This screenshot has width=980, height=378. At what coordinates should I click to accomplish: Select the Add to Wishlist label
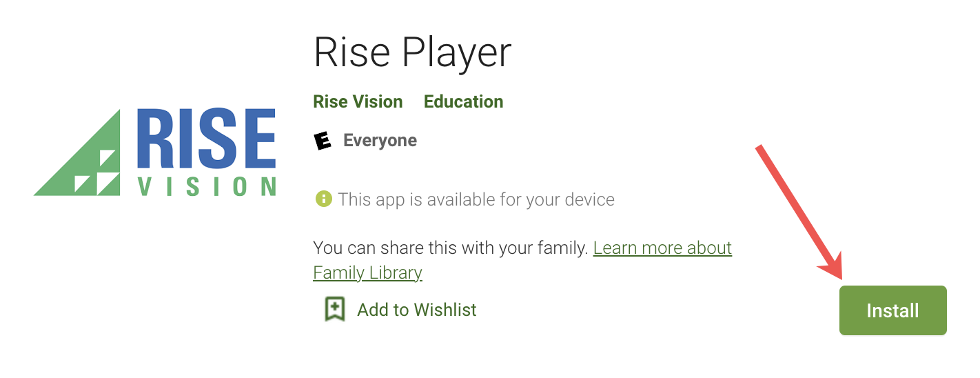coord(417,310)
